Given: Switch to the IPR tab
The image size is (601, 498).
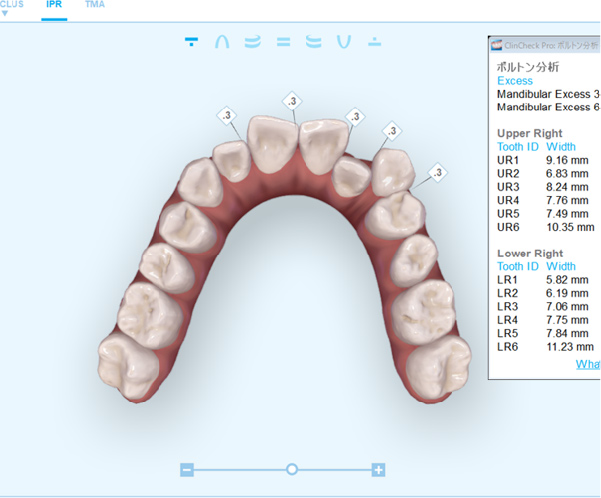Looking at the screenshot, I should tap(54, 5).
